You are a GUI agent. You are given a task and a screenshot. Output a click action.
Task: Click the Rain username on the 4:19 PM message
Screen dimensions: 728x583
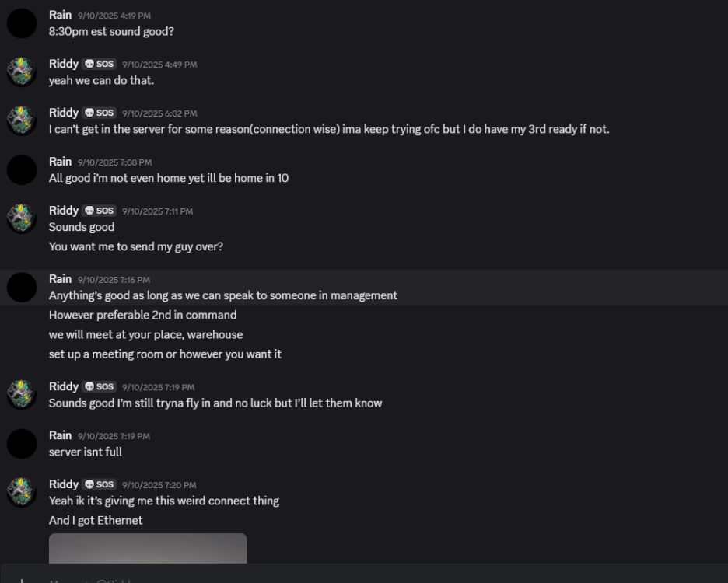(60, 15)
